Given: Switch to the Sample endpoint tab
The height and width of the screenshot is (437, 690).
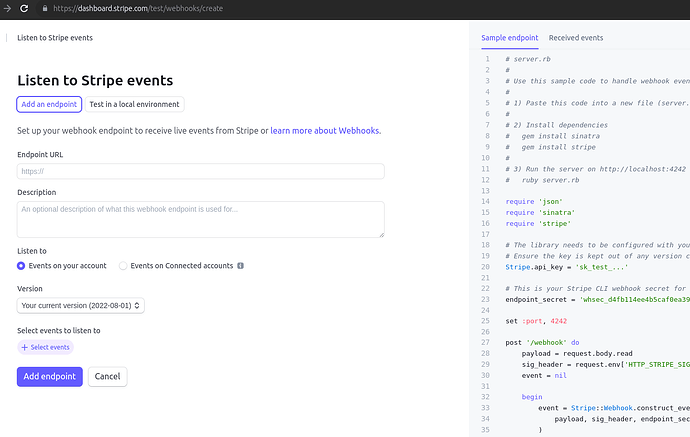Looking at the screenshot, I should point(510,38).
